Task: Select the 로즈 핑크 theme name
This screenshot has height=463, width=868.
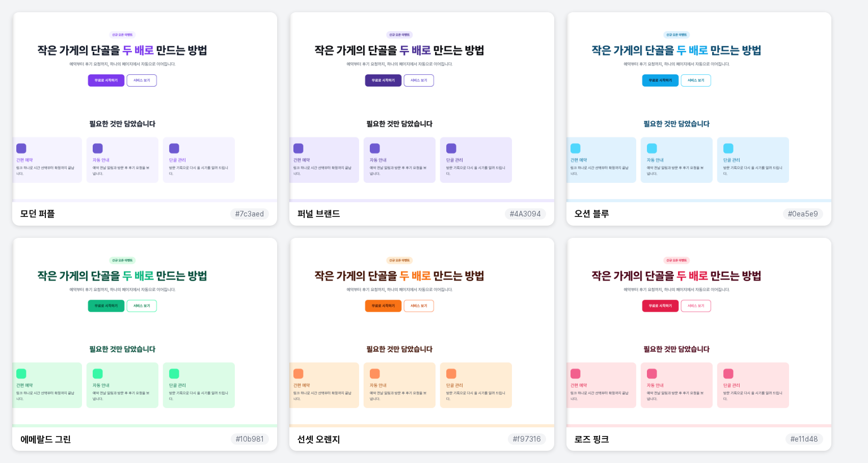Action: [x=592, y=439]
